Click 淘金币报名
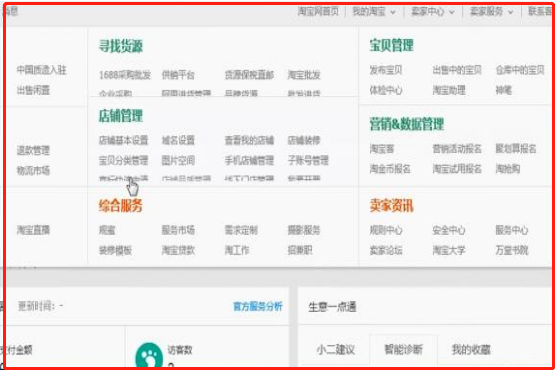 coord(390,169)
